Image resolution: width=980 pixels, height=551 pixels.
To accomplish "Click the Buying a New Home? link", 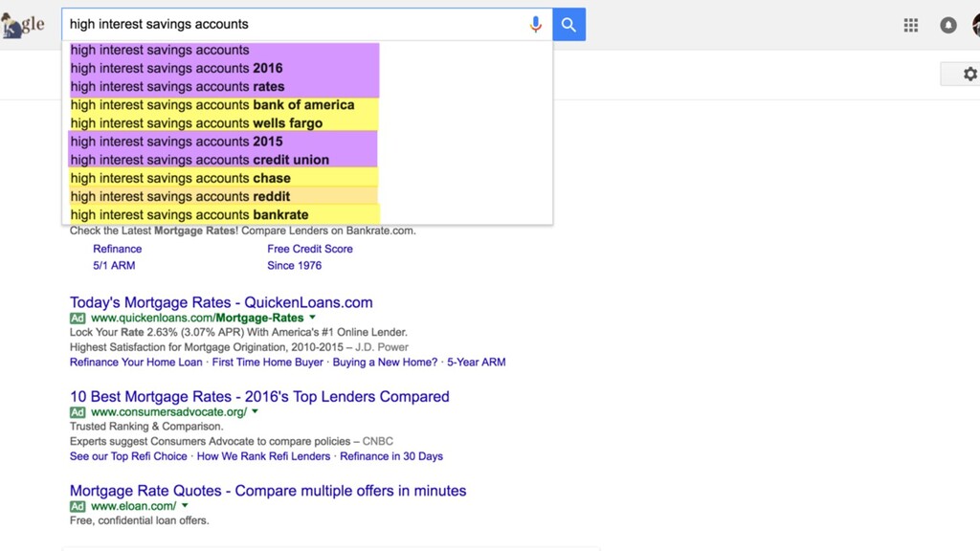I will [x=385, y=363].
